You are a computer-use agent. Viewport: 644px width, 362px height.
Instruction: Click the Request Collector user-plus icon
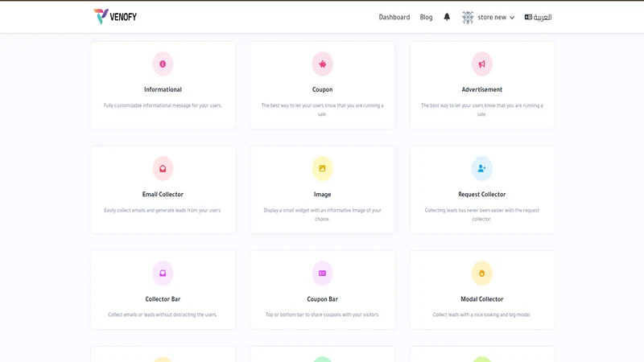(x=481, y=169)
